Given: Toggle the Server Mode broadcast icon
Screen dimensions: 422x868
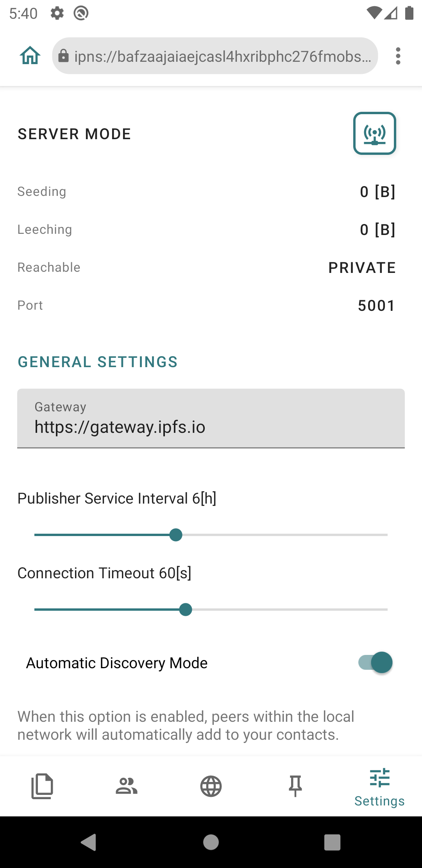Looking at the screenshot, I should click(374, 134).
